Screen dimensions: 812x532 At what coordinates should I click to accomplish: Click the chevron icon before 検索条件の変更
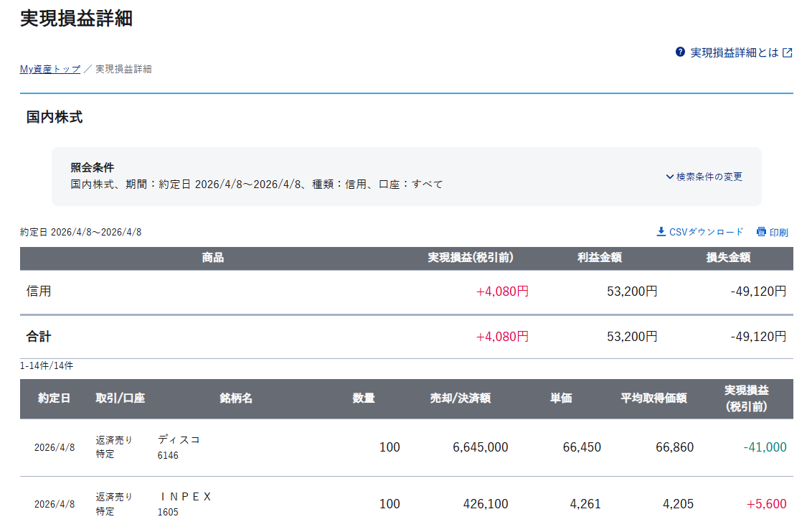pos(669,177)
